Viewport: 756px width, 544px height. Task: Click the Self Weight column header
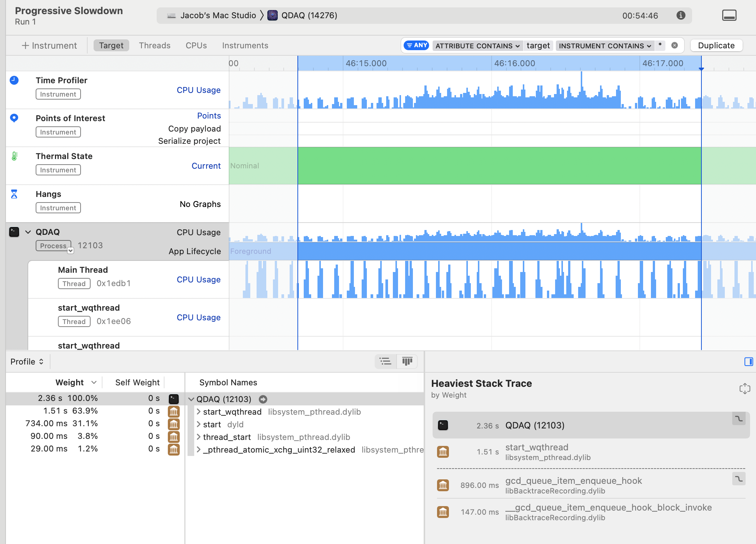[137, 382]
